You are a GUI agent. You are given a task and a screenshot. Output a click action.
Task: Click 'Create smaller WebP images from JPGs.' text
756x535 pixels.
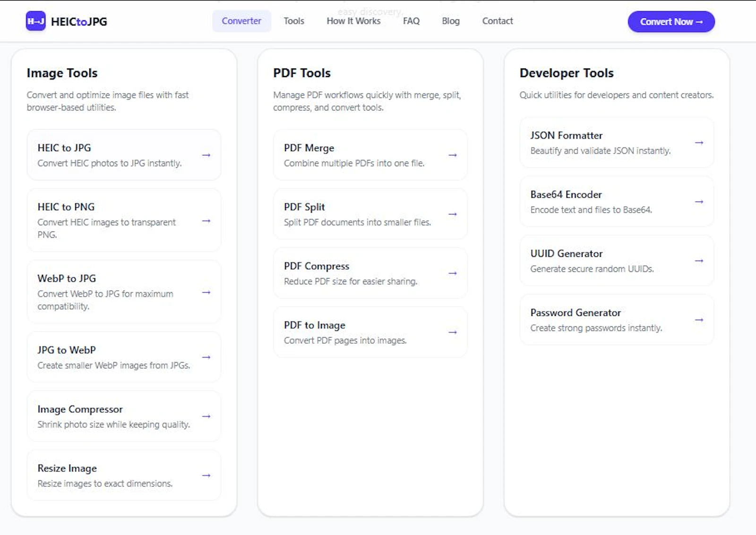(x=114, y=365)
